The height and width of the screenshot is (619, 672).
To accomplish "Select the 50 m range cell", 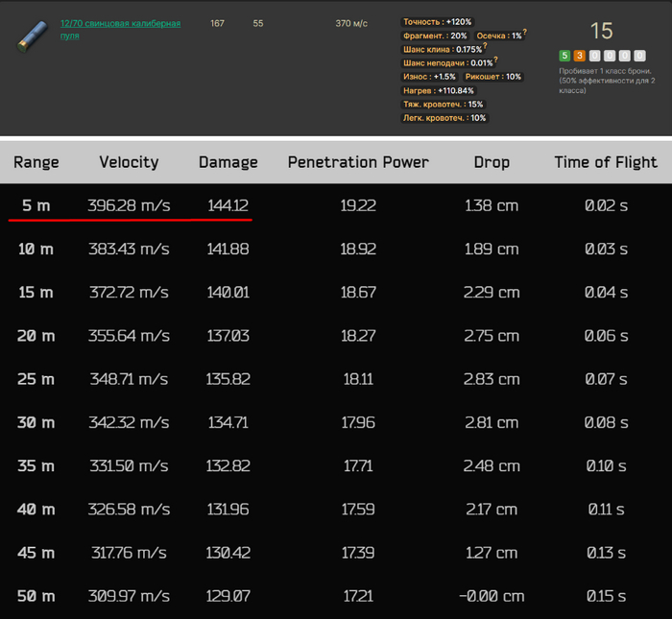I will coord(36,596).
